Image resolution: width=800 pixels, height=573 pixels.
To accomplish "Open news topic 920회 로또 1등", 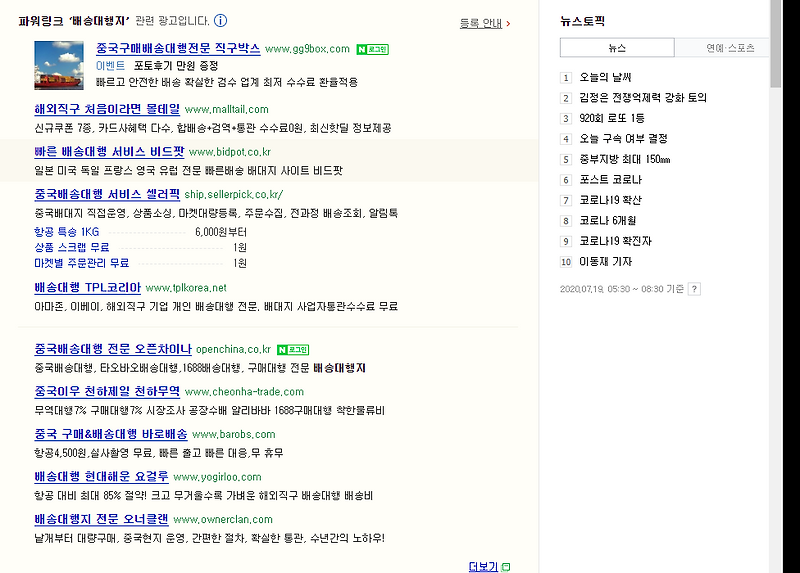I will [612, 118].
